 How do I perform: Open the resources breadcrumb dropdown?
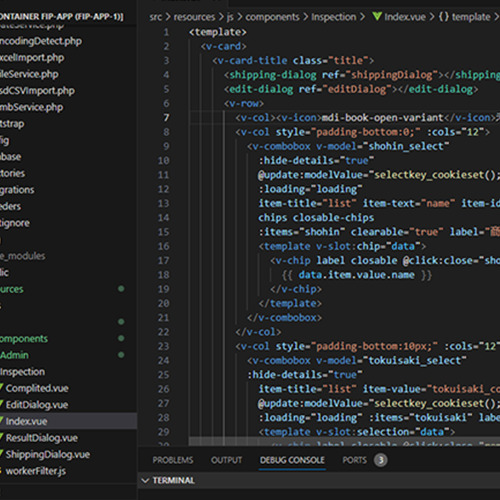pos(194,17)
